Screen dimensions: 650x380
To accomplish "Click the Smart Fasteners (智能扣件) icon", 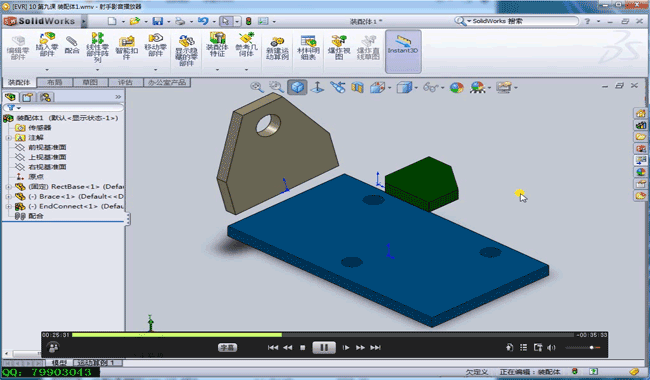I will 126,47.
